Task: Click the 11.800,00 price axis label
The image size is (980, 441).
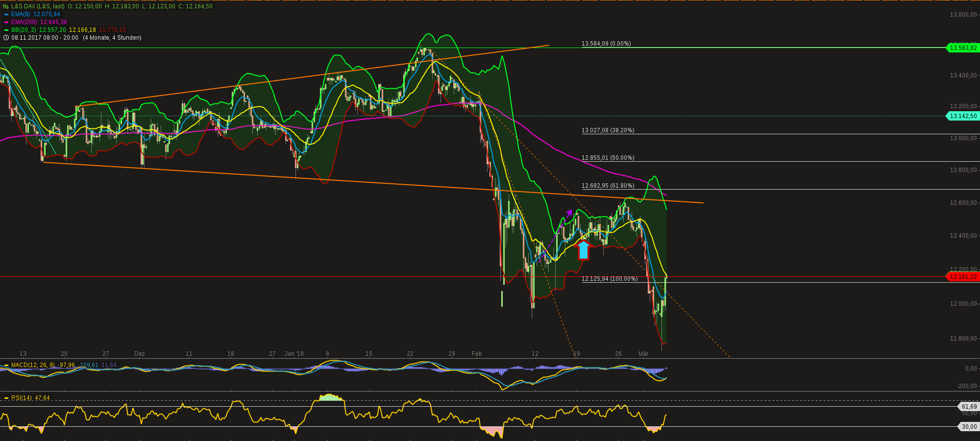Action: (x=963, y=339)
